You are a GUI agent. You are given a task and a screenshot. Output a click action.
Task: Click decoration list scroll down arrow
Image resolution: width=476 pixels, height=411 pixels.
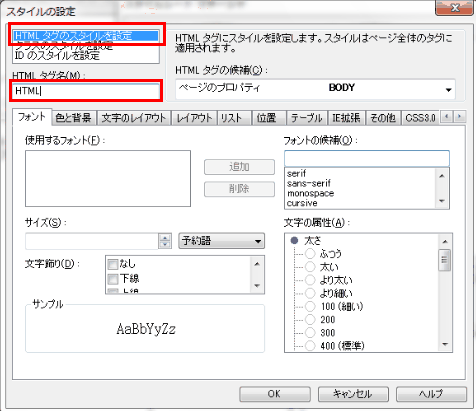[257, 286]
